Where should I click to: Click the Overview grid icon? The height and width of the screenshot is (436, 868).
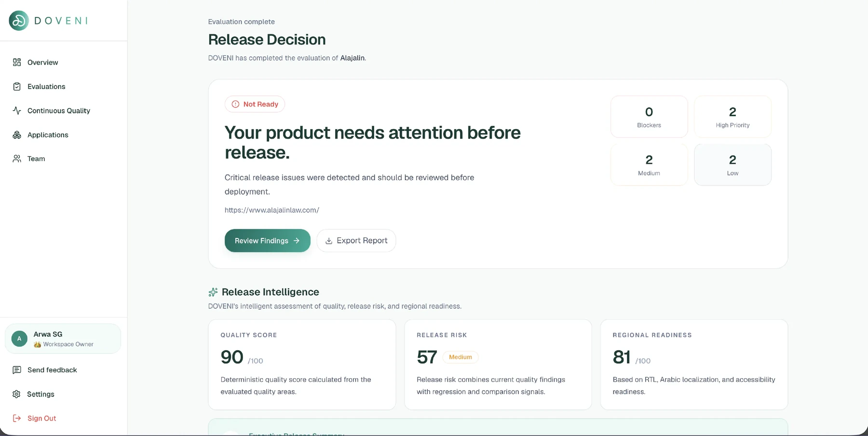[x=17, y=62]
